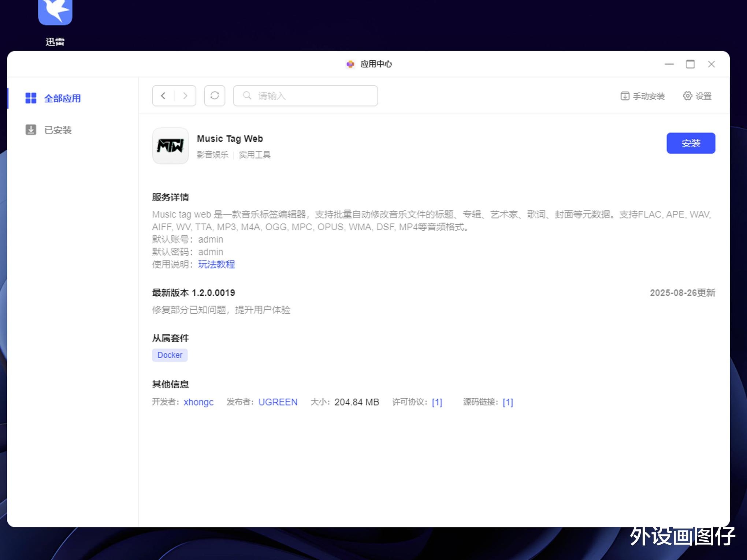Image resolution: width=747 pixels, height=560 pixels.
Task: Open the 玩法教程 tutorial link
Action: 216,264
